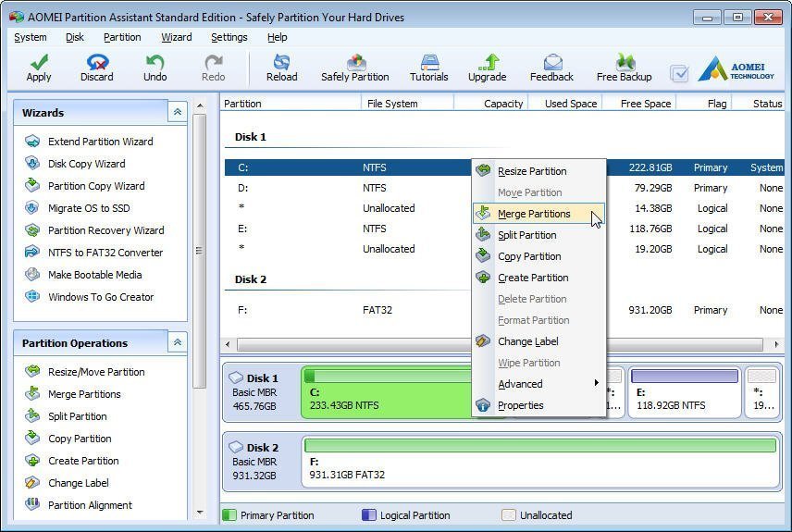792x532 pixels.
Task: Collapse the Partition Operations panel chevron
Action: (178, 342)
